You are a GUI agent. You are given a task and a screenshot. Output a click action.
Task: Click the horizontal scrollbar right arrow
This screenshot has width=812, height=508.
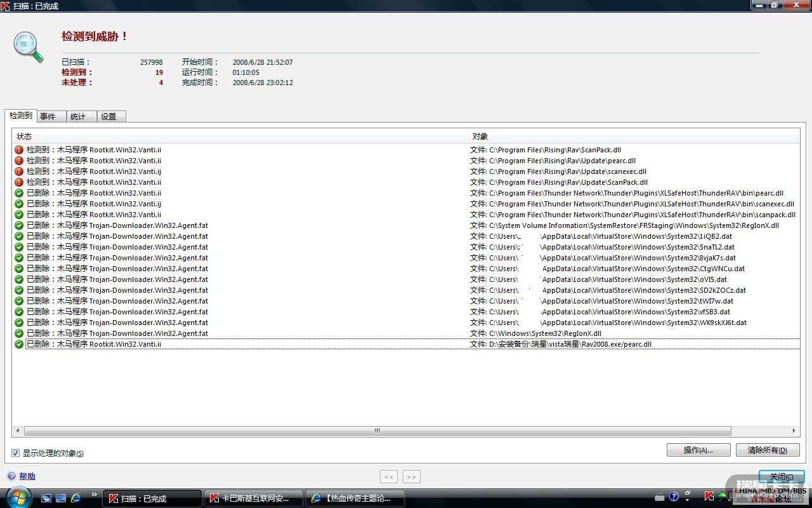[x=794, y=431]
